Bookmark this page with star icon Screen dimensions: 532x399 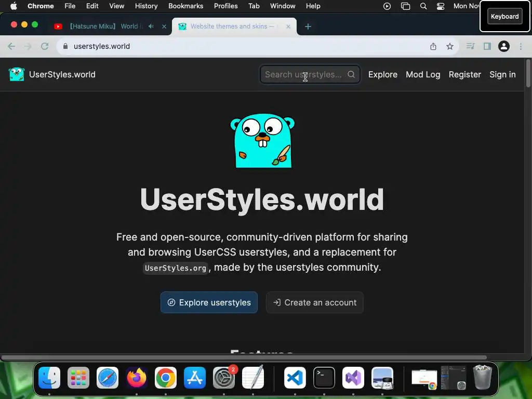coord(450,46)
